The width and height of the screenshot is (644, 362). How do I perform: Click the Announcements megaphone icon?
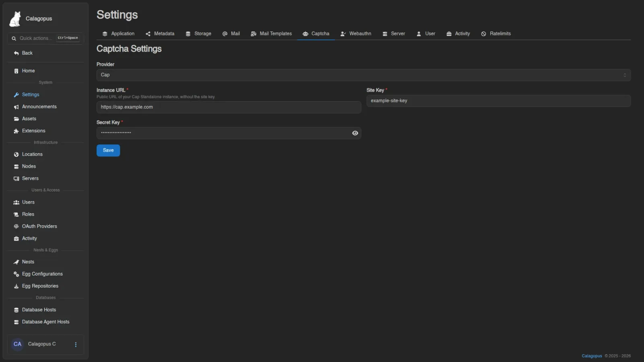pos(16,107)
